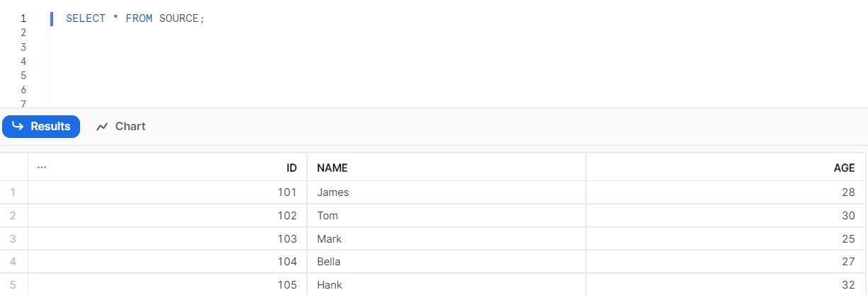Viewport: 868px width, 295px height.
Task: Select cell with ID 102
Action: click(167, 216)
